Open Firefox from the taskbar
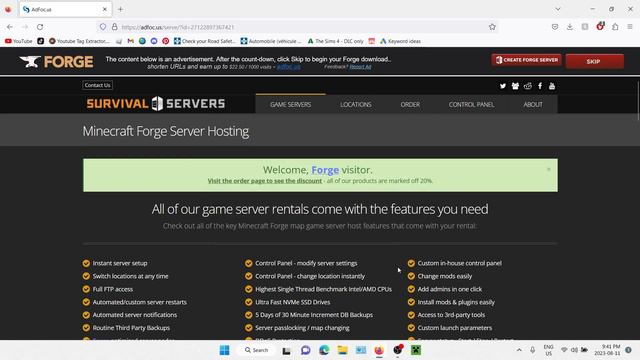Viewport: 640px width, 360px height. 379,350
